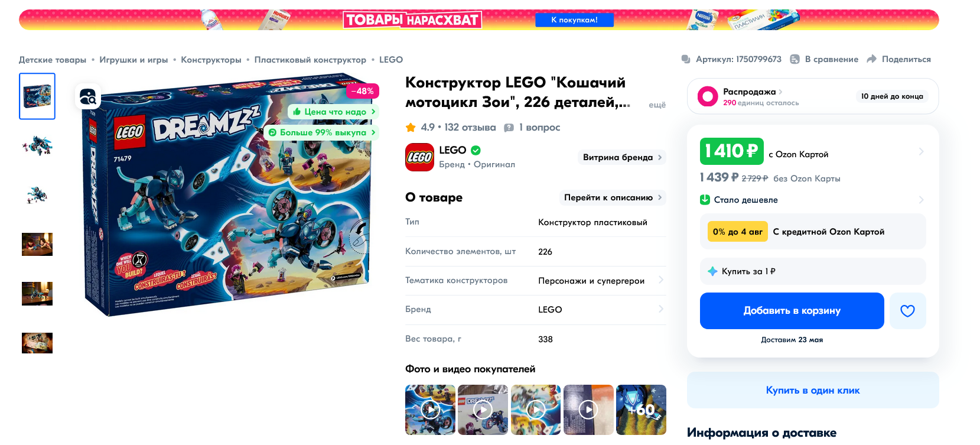Open the 1 вопрос question icon
Viewport: 980px width, 445px height.
(509, 128)
